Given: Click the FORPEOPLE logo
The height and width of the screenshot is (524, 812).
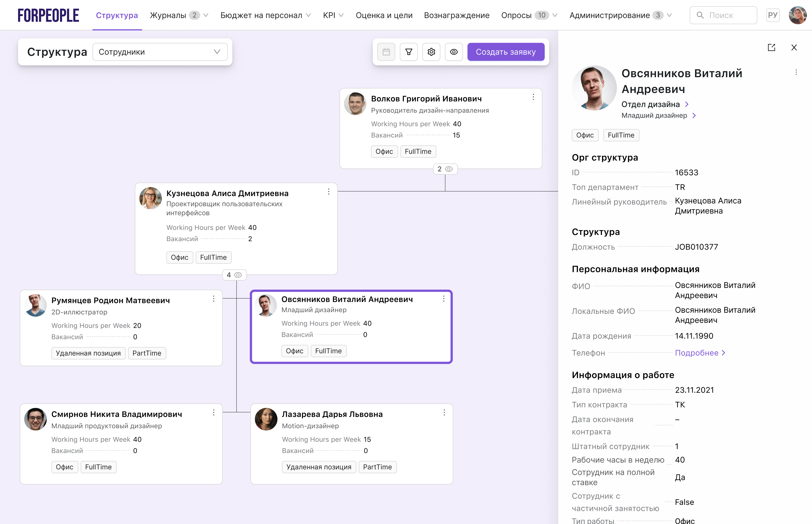Looking at the screenshot, I should coord(48,15).
